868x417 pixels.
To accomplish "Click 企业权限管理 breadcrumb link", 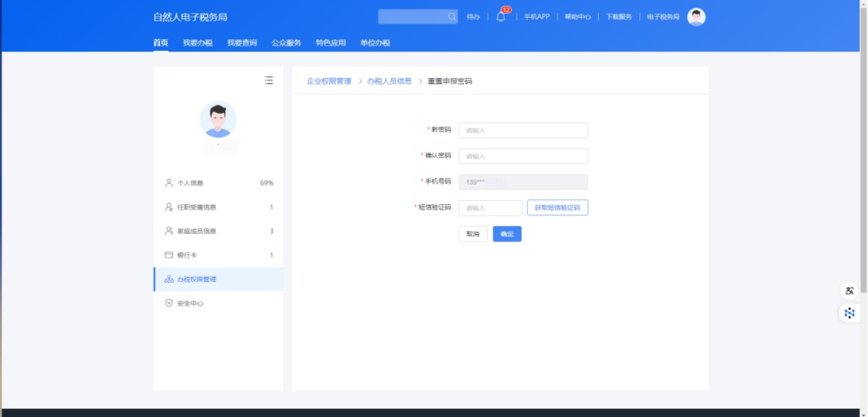I will click(329, 81).
